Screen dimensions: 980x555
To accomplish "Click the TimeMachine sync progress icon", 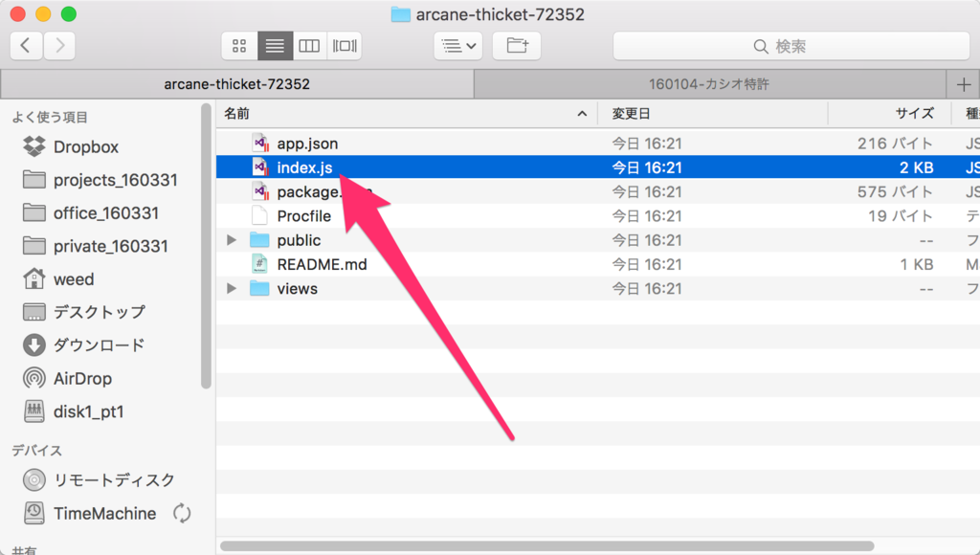I will (182, 513).
